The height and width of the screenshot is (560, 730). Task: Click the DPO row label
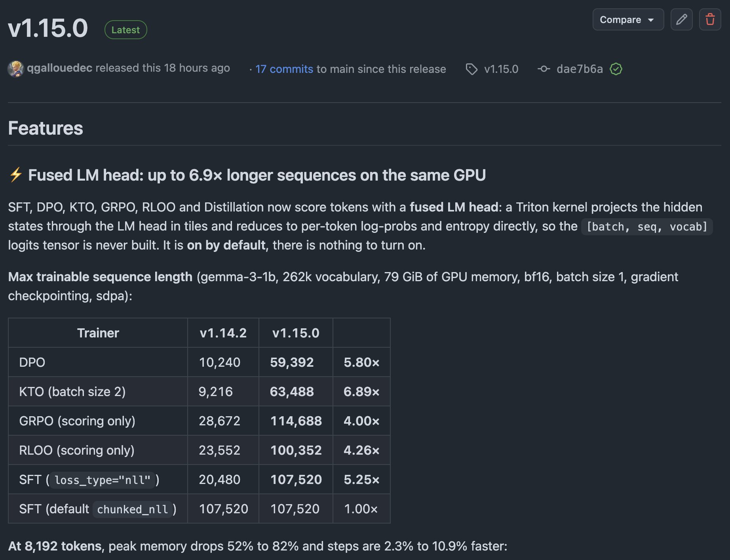pos(32,362)
